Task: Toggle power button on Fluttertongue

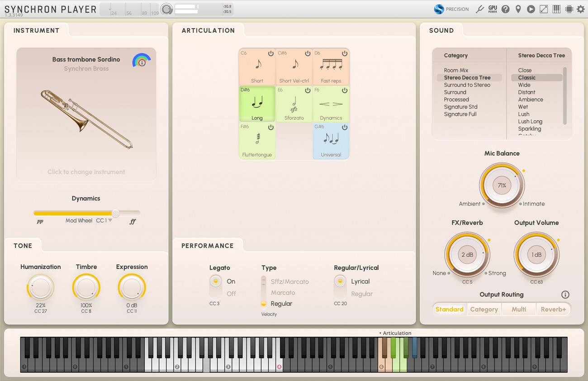Action: tap(270, 128)
